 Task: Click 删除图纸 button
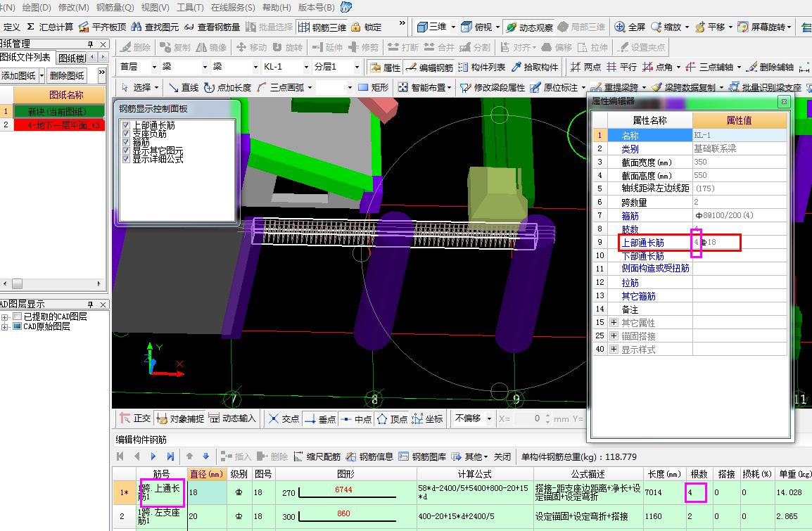[x=67, y=75]
